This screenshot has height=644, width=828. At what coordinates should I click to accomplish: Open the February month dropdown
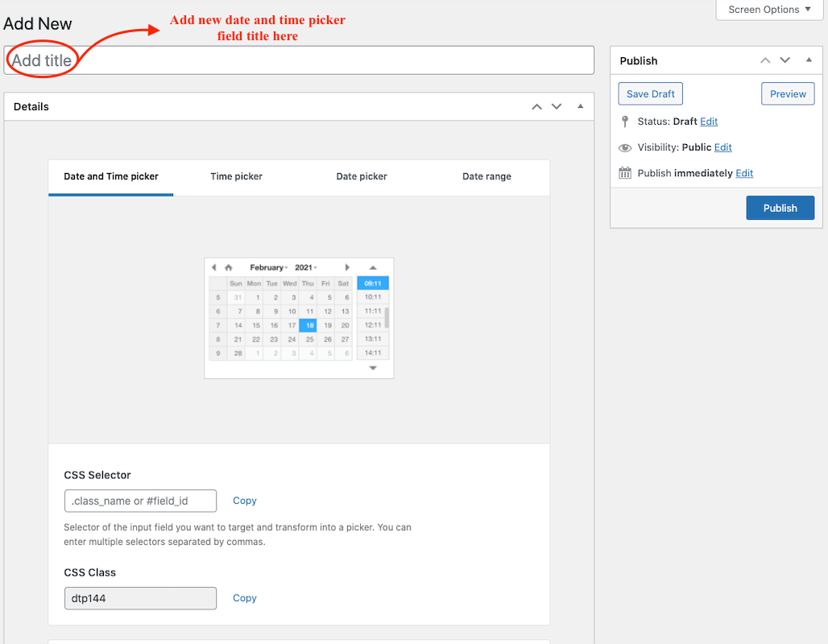click(x=269, y=267)
